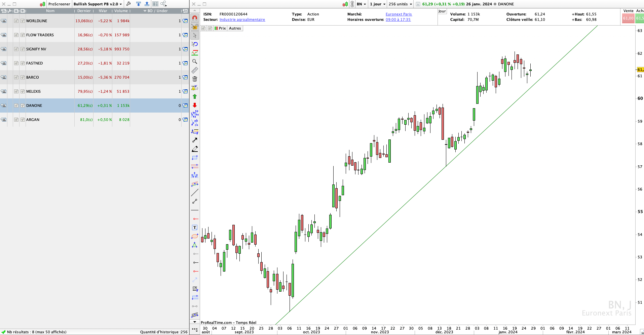The width and height of the screenshot is (644, 335).
Task: Select the arrow pointer tool
Action: [195, 35]
